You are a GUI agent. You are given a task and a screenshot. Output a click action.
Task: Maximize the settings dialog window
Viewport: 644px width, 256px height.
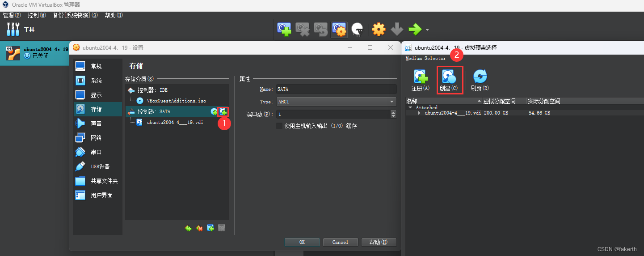tap(370, 47)
